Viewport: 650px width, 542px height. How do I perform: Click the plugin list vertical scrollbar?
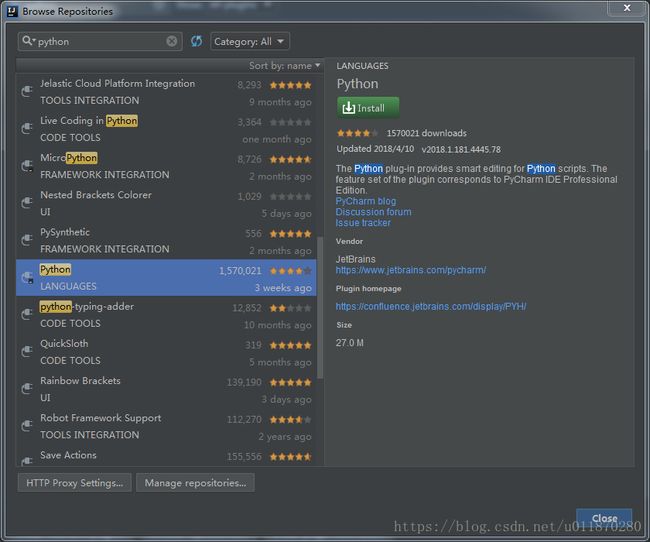320,308
